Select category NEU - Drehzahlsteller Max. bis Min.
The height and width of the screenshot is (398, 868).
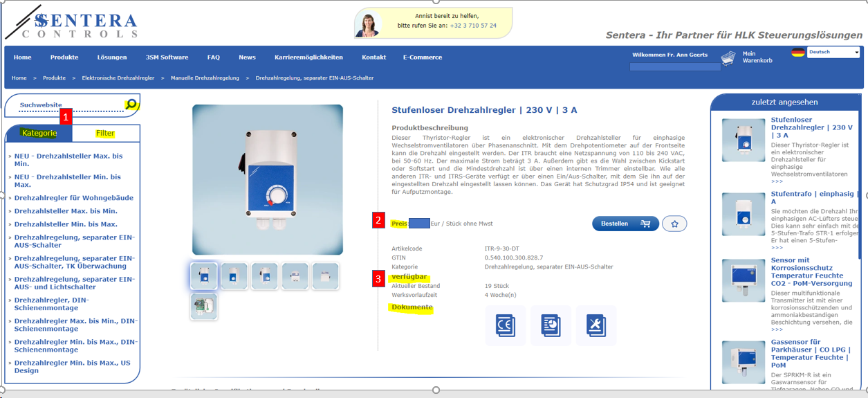click(68, 160)
